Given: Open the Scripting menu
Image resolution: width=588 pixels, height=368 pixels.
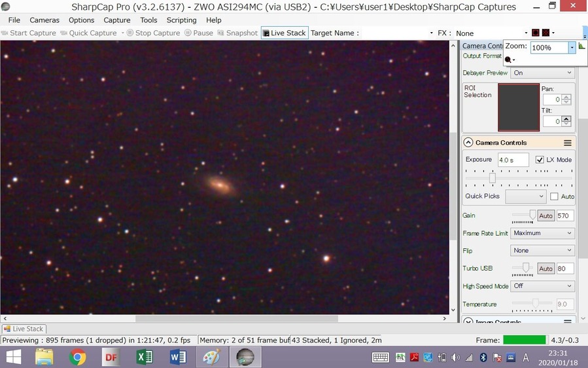Looking at the screenshot, I should (x=181, y=20).
